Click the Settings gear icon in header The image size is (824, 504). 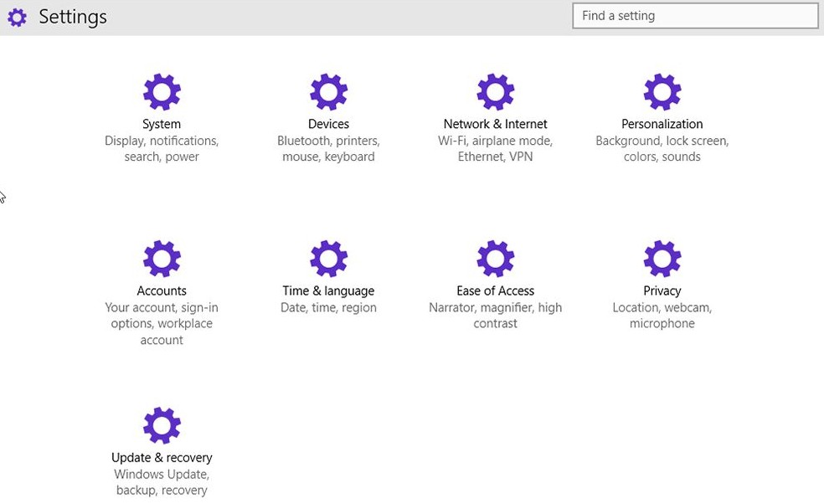(x=17, y=18)
